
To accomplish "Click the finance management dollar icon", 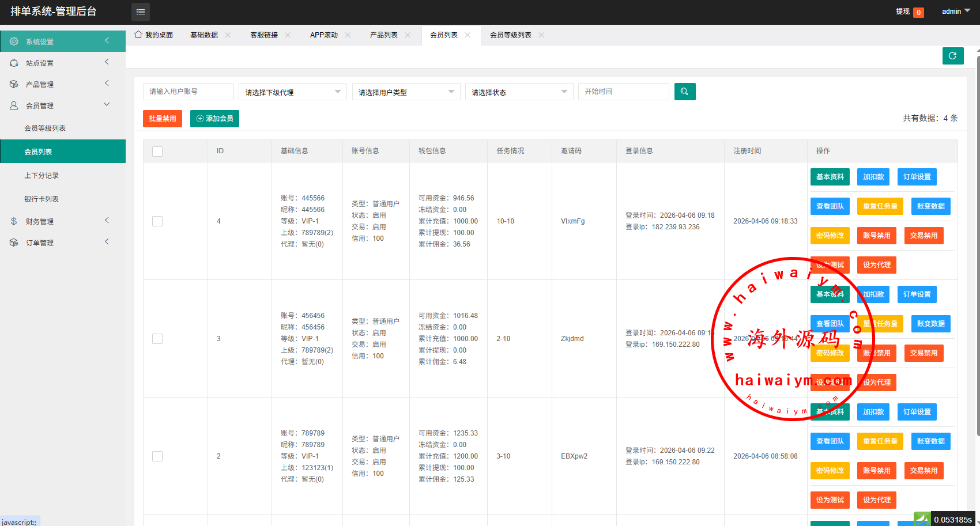I will pyautogui.click(x=14, y=221).
